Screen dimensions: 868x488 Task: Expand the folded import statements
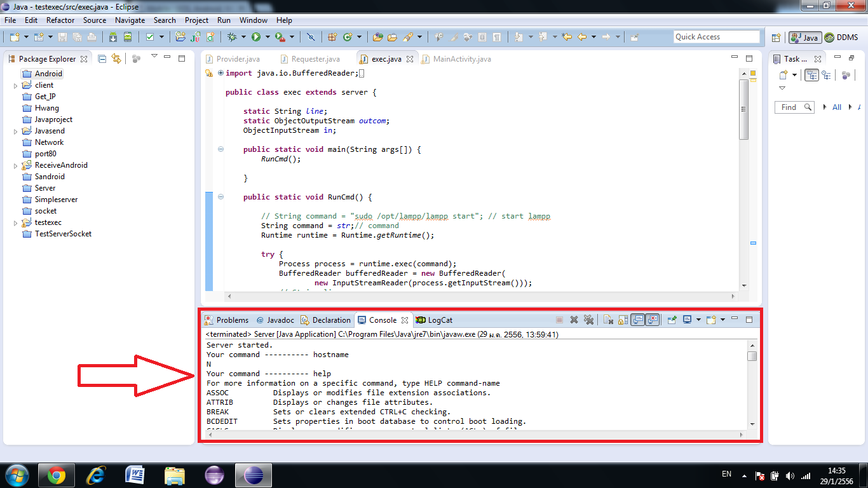(220, 73)
